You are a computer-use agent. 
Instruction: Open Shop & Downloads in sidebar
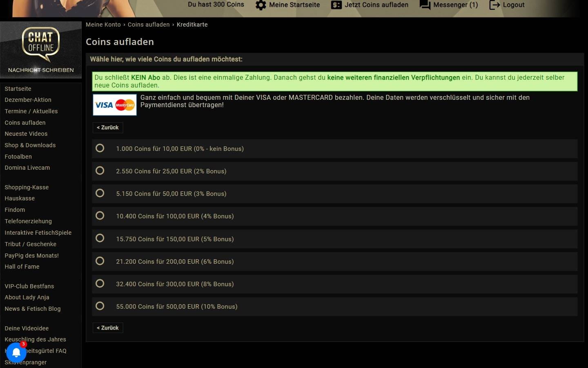30,145
